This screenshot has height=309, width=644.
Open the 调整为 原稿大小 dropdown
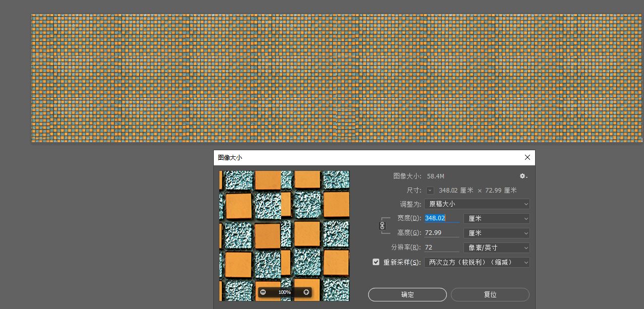477,204
